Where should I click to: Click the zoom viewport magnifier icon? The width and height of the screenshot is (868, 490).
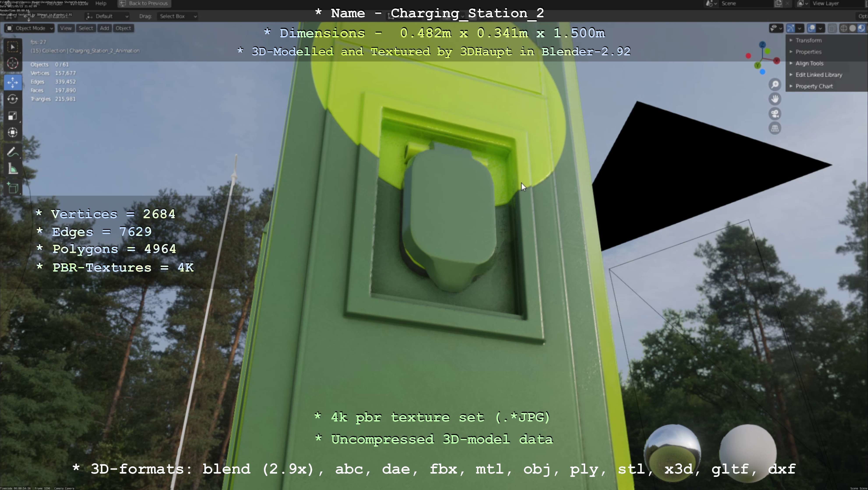click(775, 84)
